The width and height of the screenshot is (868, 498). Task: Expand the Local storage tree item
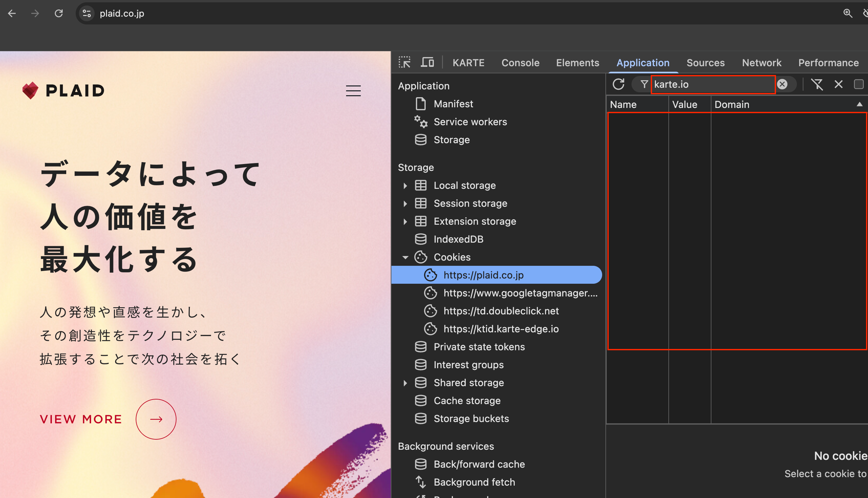[405, 185]
